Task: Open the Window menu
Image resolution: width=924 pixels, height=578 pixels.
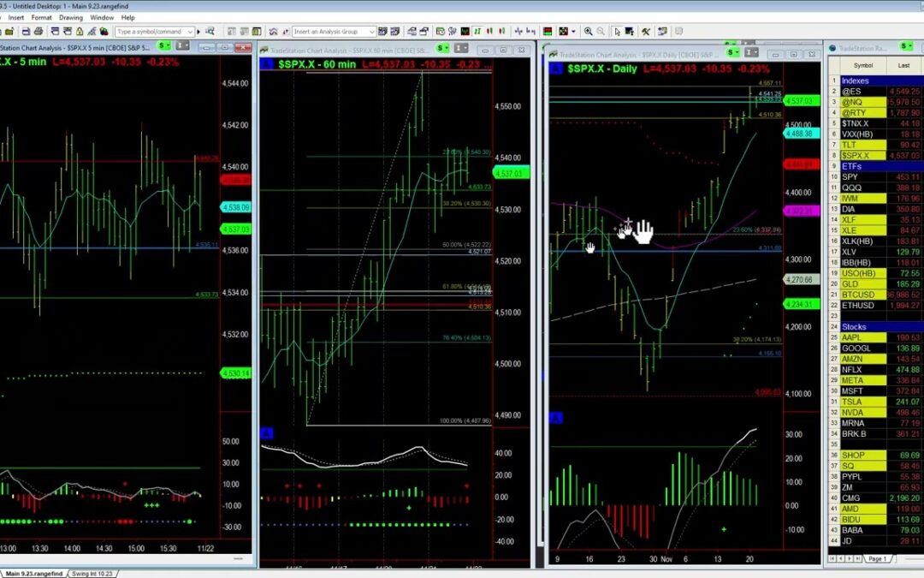Action: 101,18
